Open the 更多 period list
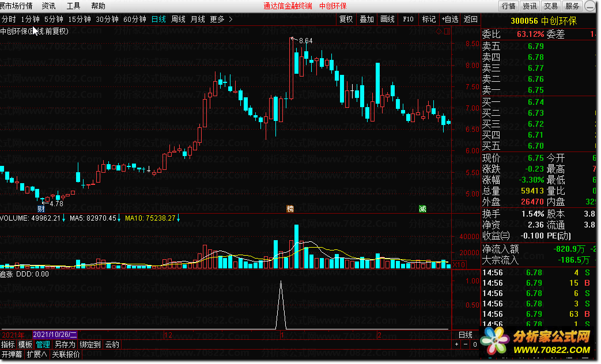The width and height of the screenshot is (601, 364). click(217, 19)
